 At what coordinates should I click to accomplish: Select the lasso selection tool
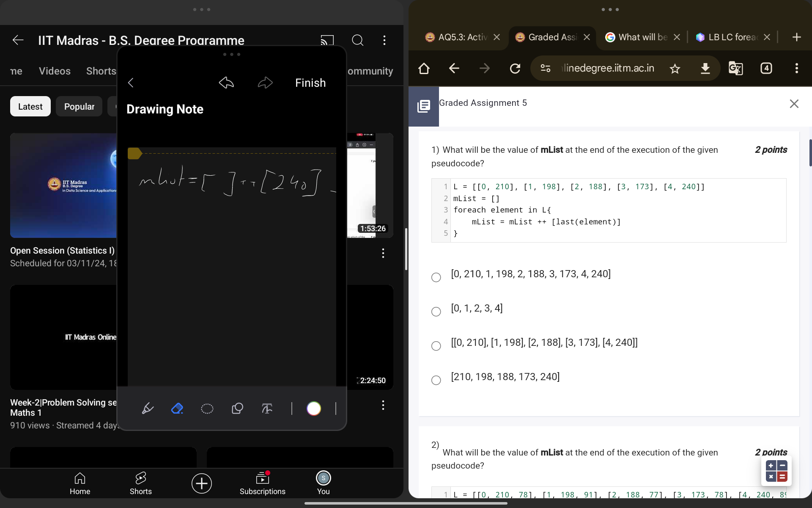coord(206,409)
